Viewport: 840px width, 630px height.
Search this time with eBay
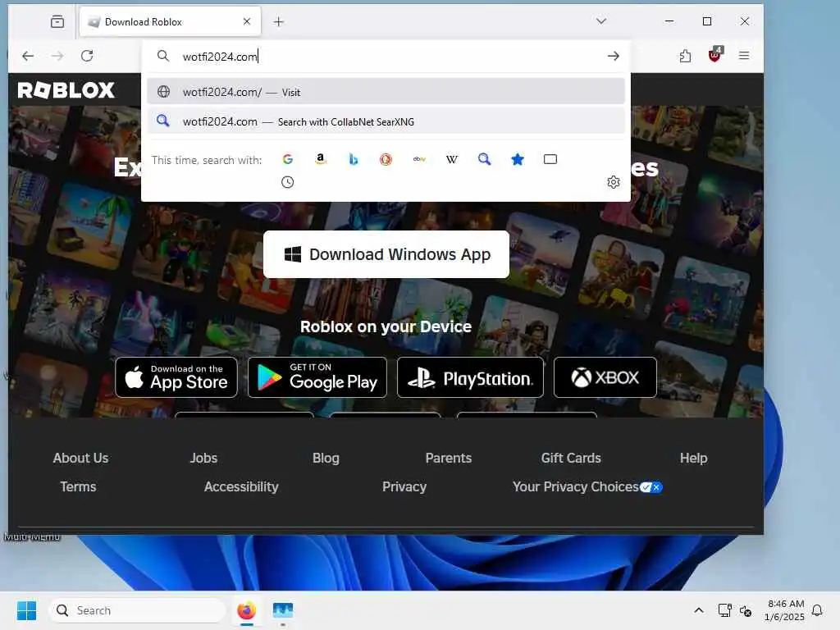tap(419, 159)
